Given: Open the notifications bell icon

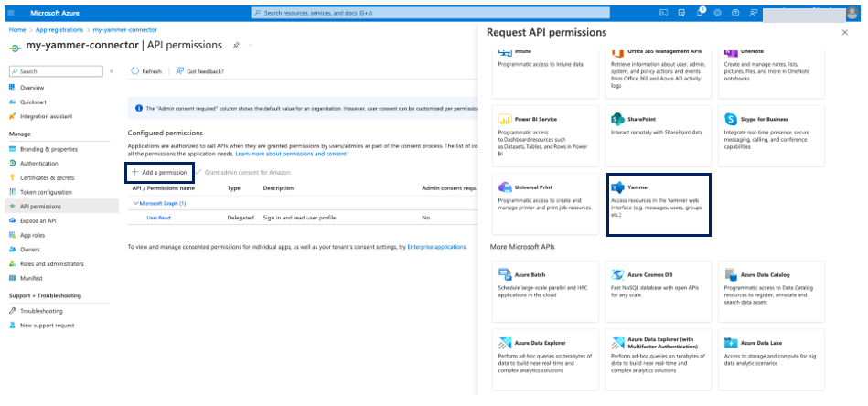Looking at the screenshot, I should [x=700, y=13].
